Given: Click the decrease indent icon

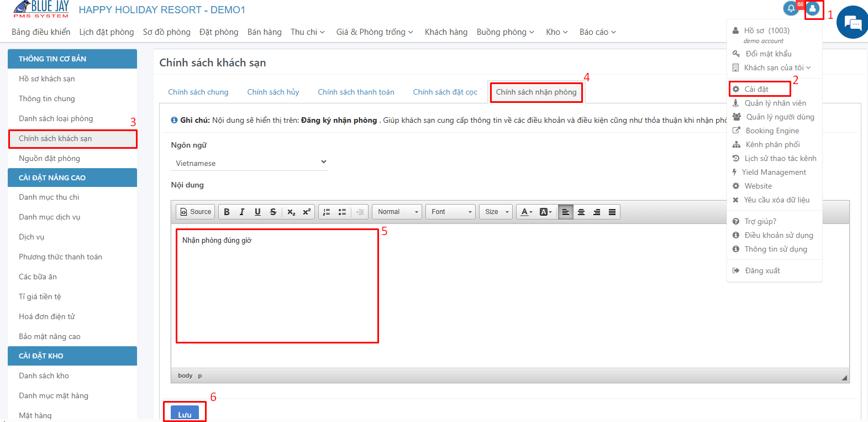Looking at the screenshot, I should pos(360,212).
